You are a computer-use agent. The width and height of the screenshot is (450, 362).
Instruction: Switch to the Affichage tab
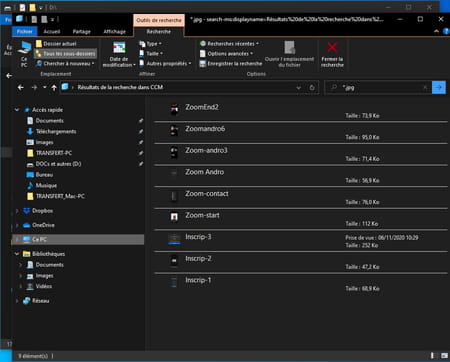click(x=115, y=31)
